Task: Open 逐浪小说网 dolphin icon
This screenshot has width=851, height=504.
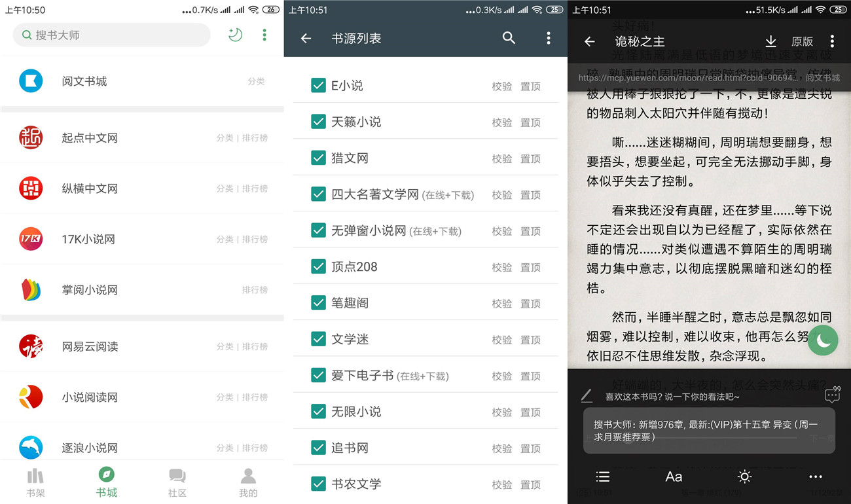Action: (31, 448)
